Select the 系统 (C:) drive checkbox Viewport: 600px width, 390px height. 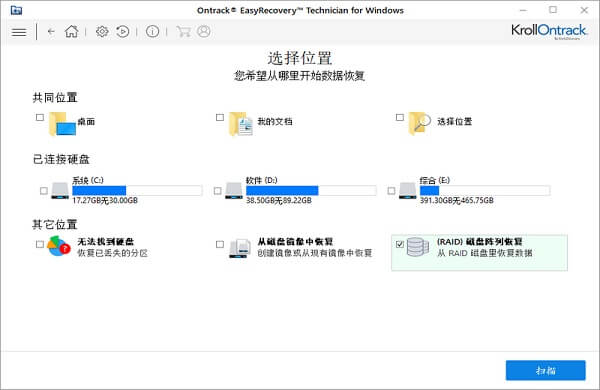tap(44, 191)
